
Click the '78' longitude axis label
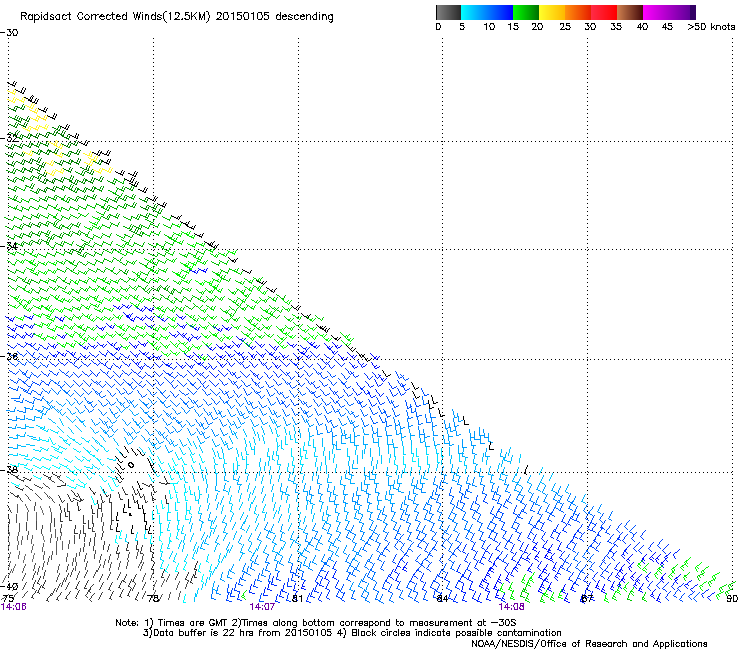[x=153, y=599]
